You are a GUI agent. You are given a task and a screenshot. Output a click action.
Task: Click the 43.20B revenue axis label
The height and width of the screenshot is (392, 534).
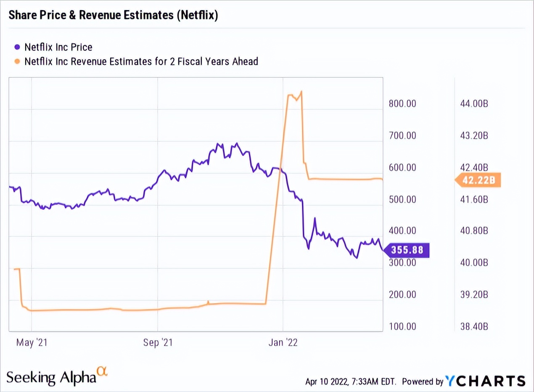pyautogui.click(x=473, y=135)
